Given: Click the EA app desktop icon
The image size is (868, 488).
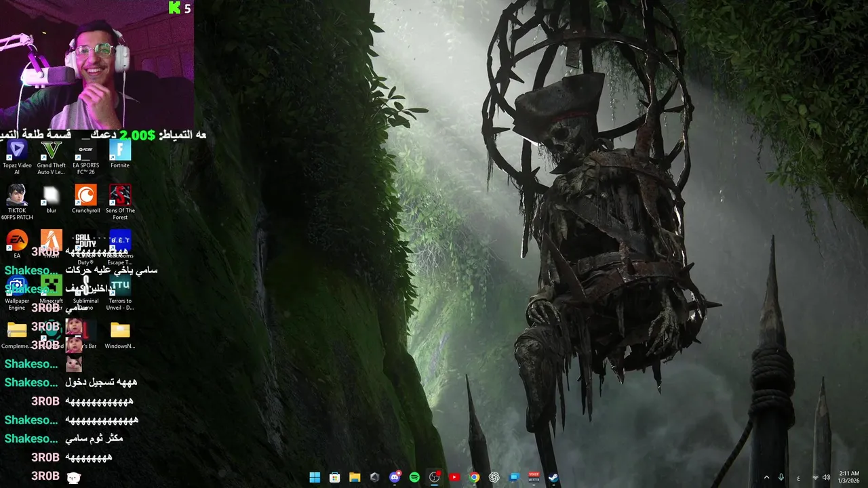Looking at the screenshot, I should tap(17, 245).
